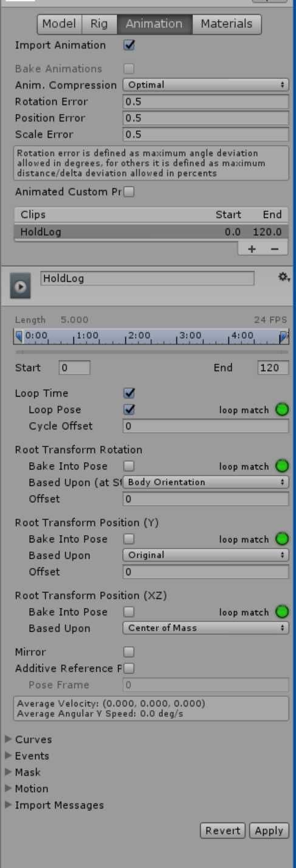296x868 pixels.
Task: Switch to the Materials tab
Action: tap(227, 24)
